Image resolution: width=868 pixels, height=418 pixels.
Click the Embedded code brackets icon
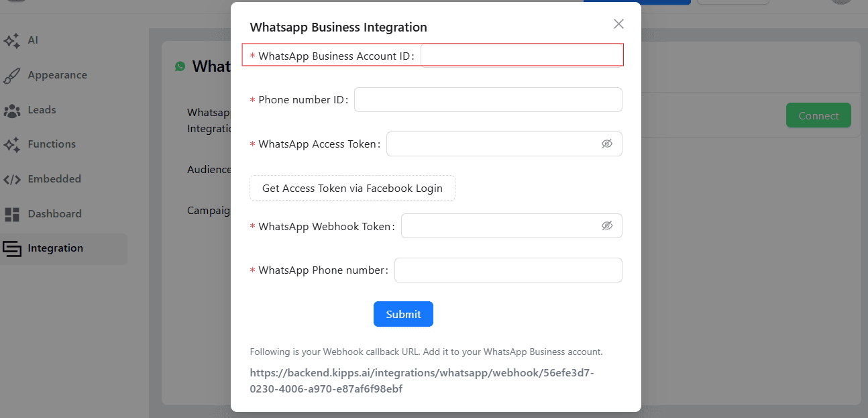(x=11, y=179)
